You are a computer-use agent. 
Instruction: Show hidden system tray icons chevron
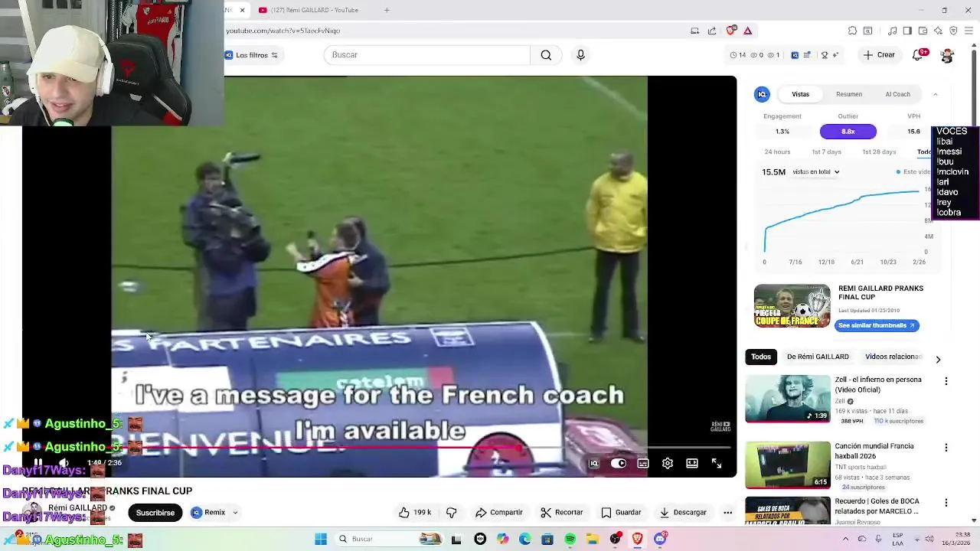click(845, 540)
